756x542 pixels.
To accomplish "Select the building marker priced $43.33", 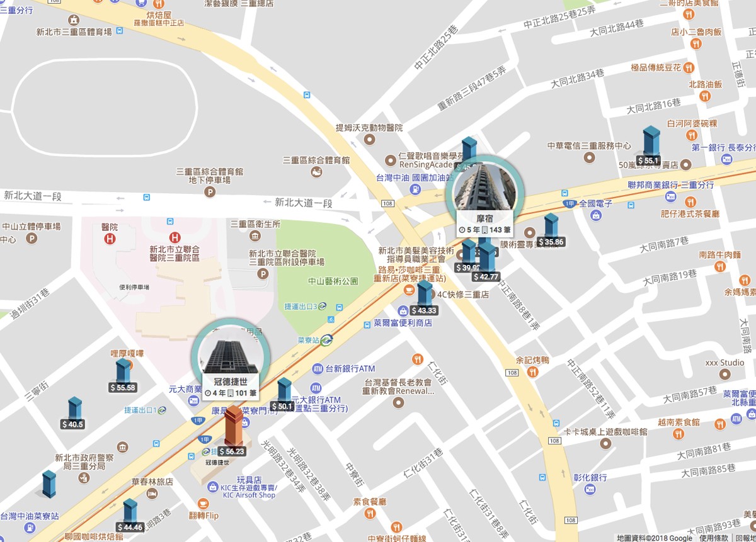I will point(423,298).
